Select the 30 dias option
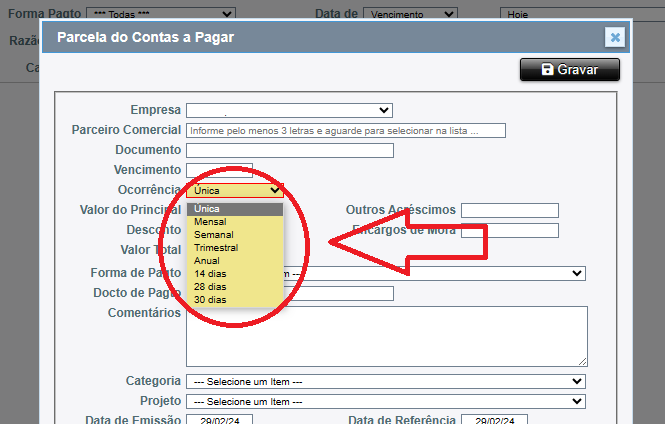The height and width of the screenshot is (424, 665). coord(210,300)
